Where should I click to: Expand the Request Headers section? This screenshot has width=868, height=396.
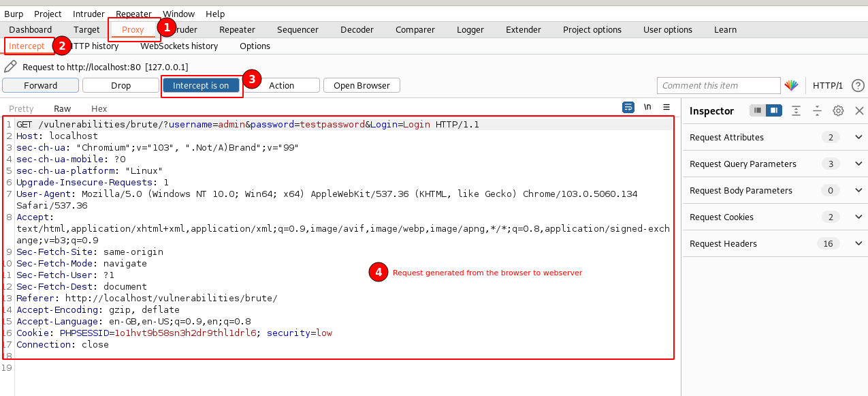(858, 243)
